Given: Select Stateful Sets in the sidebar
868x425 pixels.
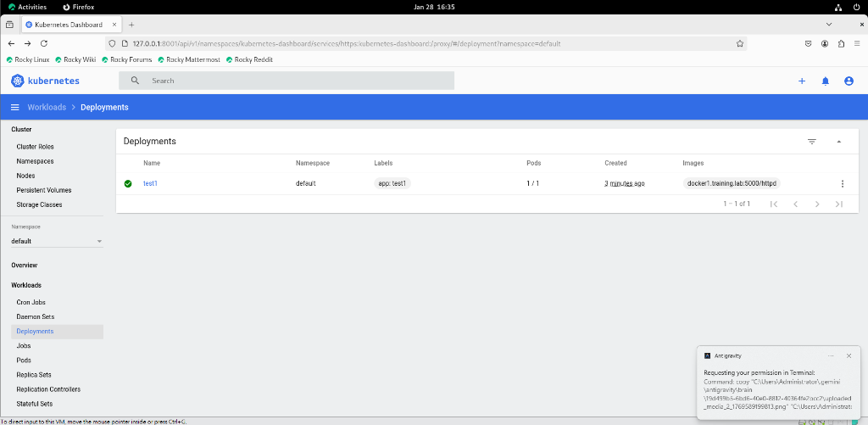Looking at the screenshot, I should (34, 404).
